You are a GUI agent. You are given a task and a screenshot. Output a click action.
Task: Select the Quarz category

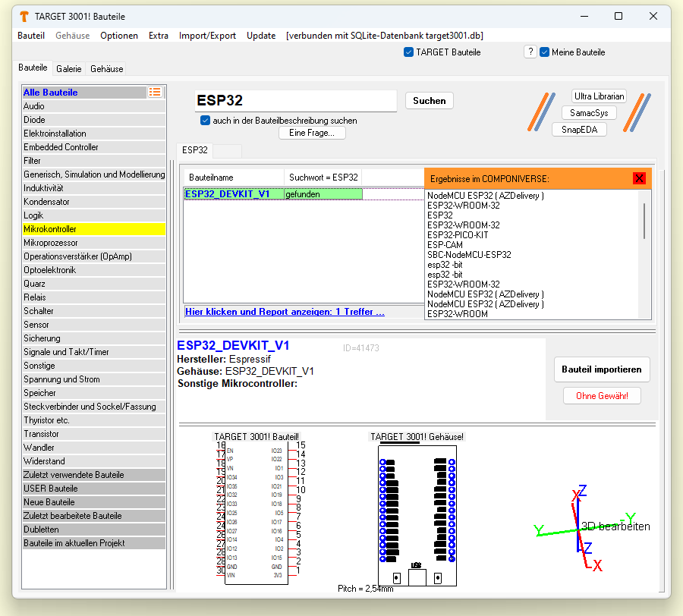pos(93,284)
